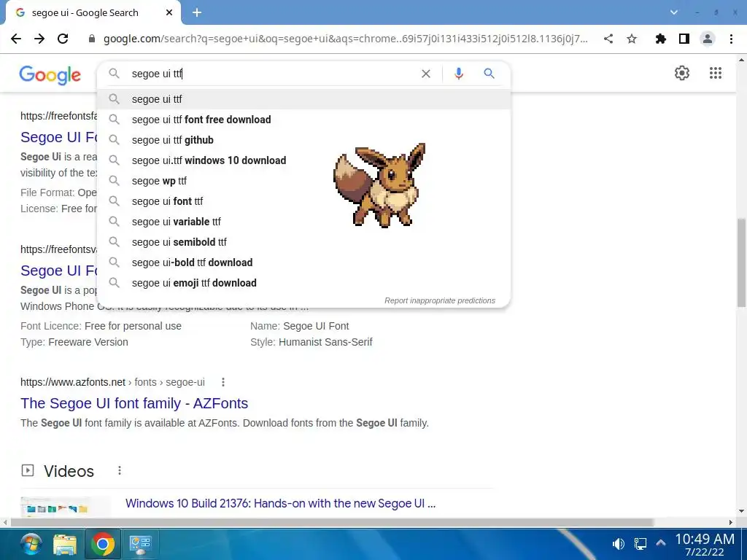Click horizontal scrollbar right arrow

[731, 522]
